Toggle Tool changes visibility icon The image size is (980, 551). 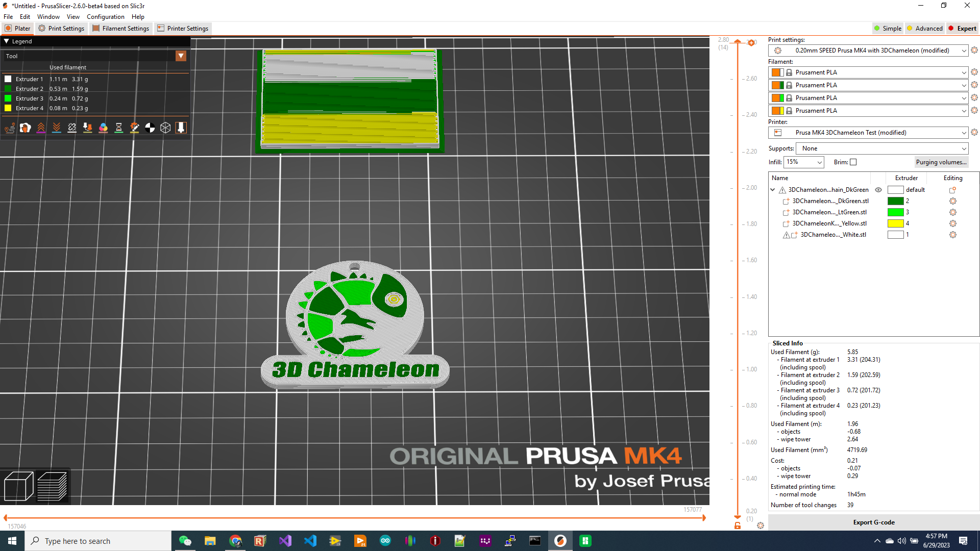[x=88, y=128]
